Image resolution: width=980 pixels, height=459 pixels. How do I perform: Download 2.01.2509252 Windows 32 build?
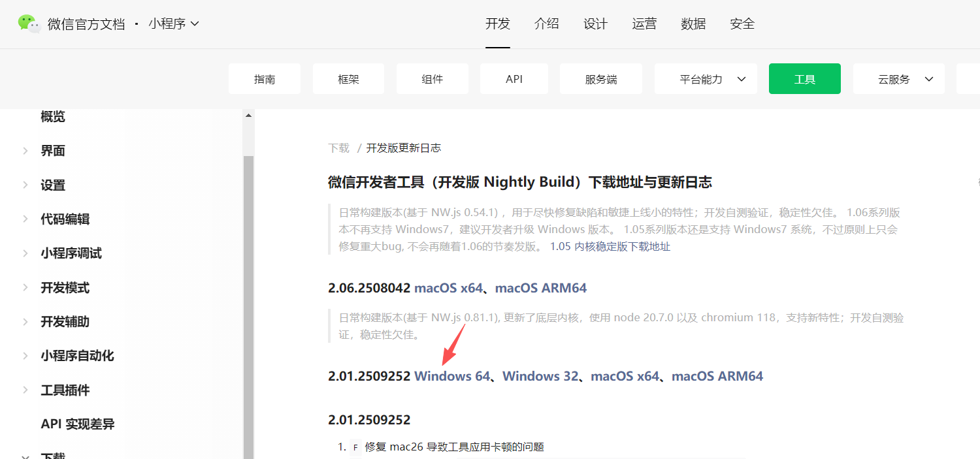[540, 376]
